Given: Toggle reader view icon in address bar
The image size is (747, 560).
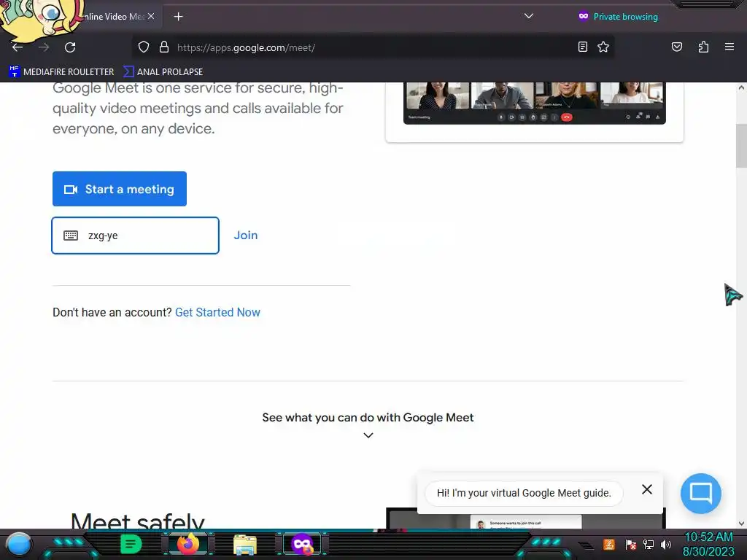Looking at the screenshot, I should pos(583,47).
